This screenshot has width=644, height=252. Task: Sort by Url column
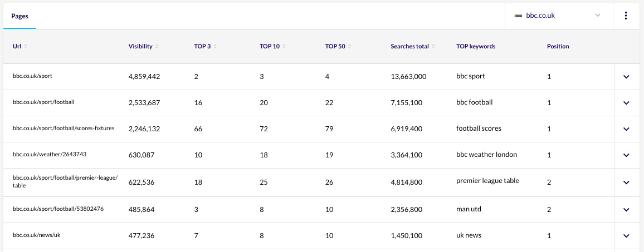tap(20, 46)
